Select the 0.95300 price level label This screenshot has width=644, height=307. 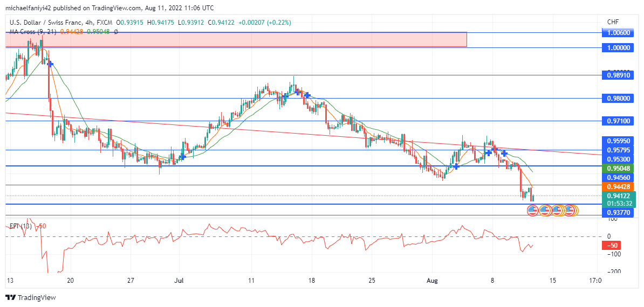click(619, 159)
